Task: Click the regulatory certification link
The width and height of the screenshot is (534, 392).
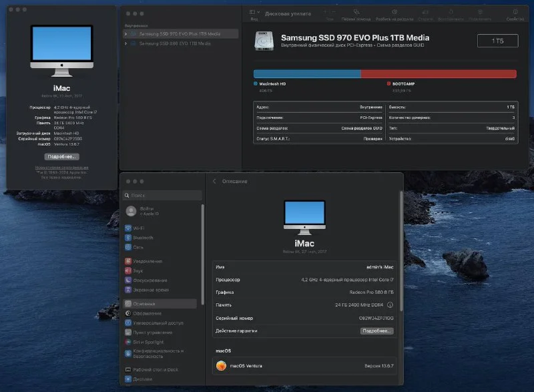Action: coord(61,168)
